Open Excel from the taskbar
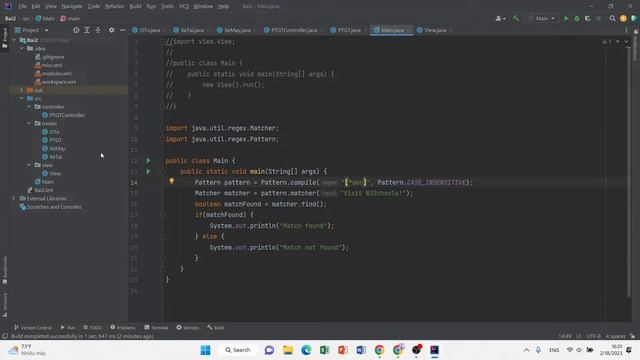This screenshot has width=640, height=360. 324,350
